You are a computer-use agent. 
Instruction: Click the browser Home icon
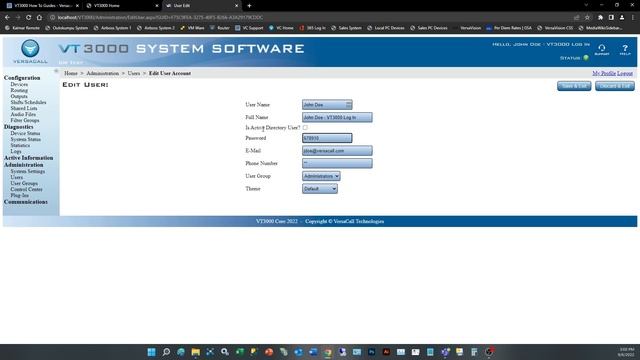tap(39, 18)
